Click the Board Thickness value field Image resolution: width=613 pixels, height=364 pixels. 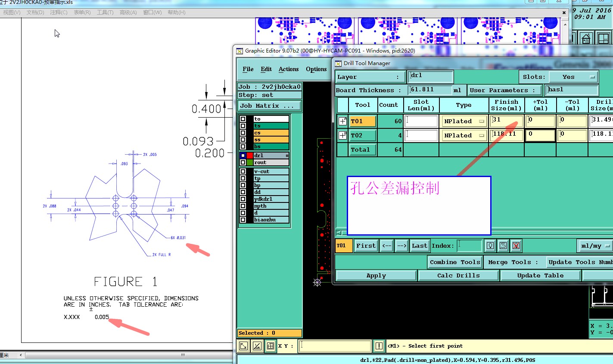[430, 90]
